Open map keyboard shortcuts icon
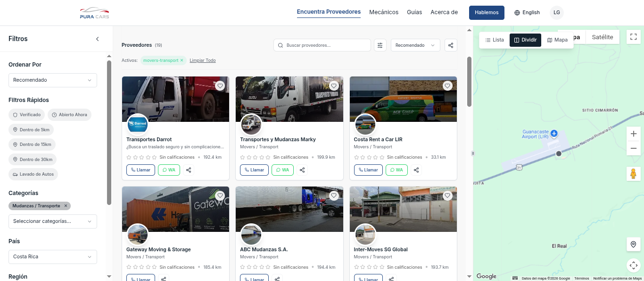Viewport: 644px width, 281px height. tap(515, 278)
